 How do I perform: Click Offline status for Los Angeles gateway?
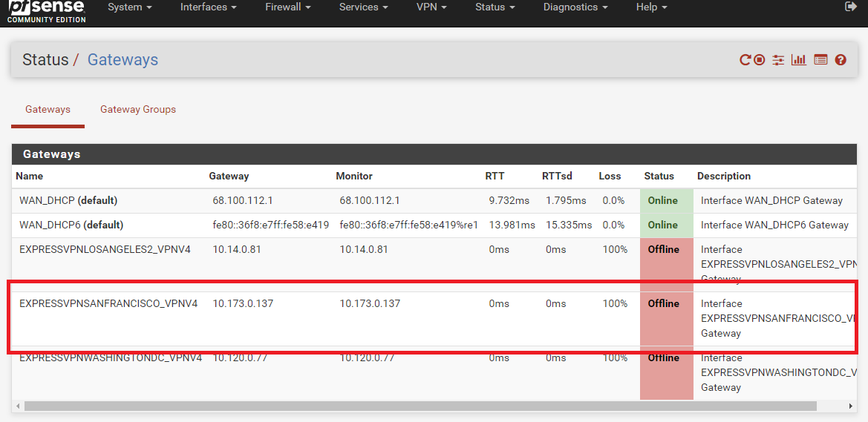[663, 249]
